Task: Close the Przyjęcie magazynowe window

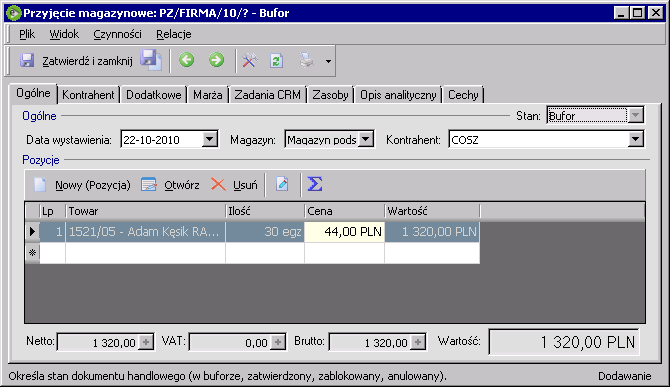Action: (656, 13)
